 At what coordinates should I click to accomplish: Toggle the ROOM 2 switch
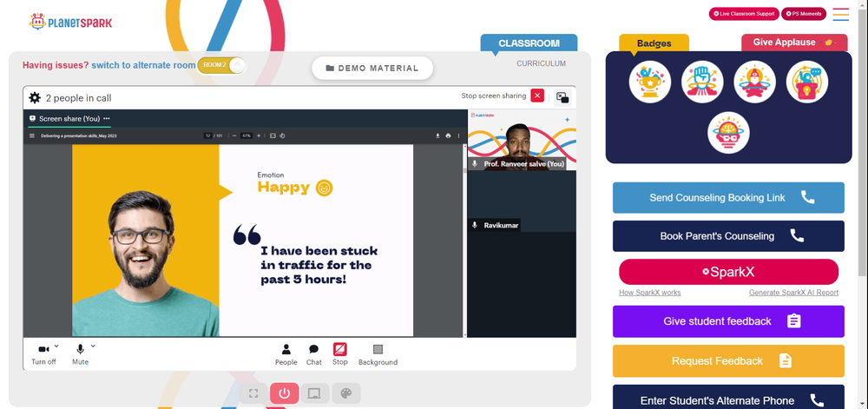[220, 65]
